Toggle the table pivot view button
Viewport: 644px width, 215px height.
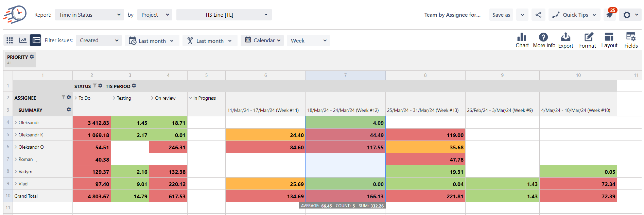pyautogui.click(x=35, y=40)
